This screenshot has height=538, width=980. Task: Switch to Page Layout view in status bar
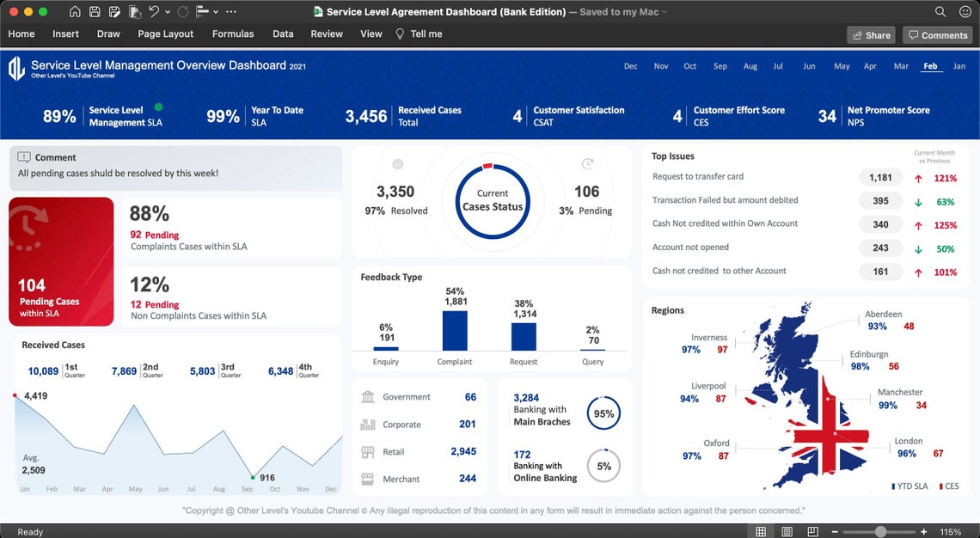click(787, 531)
